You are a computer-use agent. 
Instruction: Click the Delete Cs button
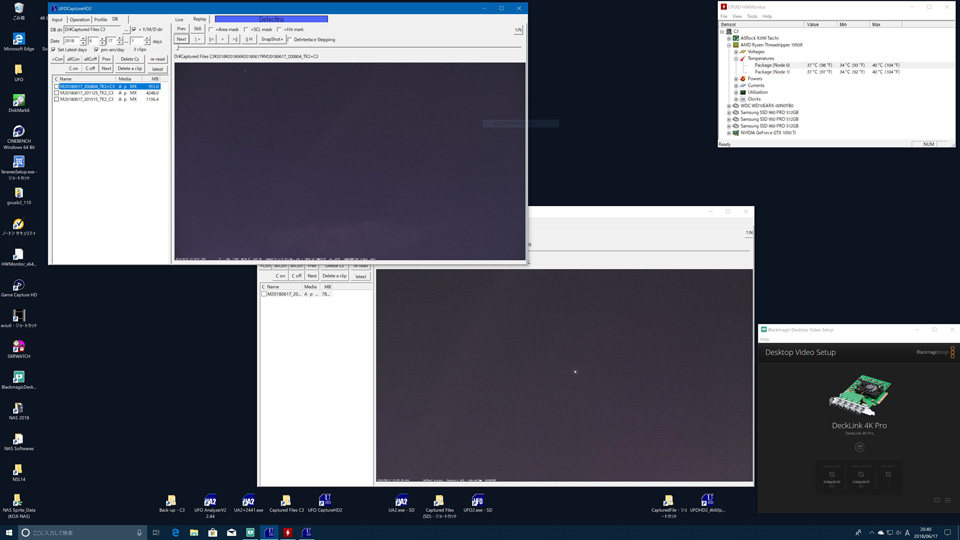tap(130, 59)
